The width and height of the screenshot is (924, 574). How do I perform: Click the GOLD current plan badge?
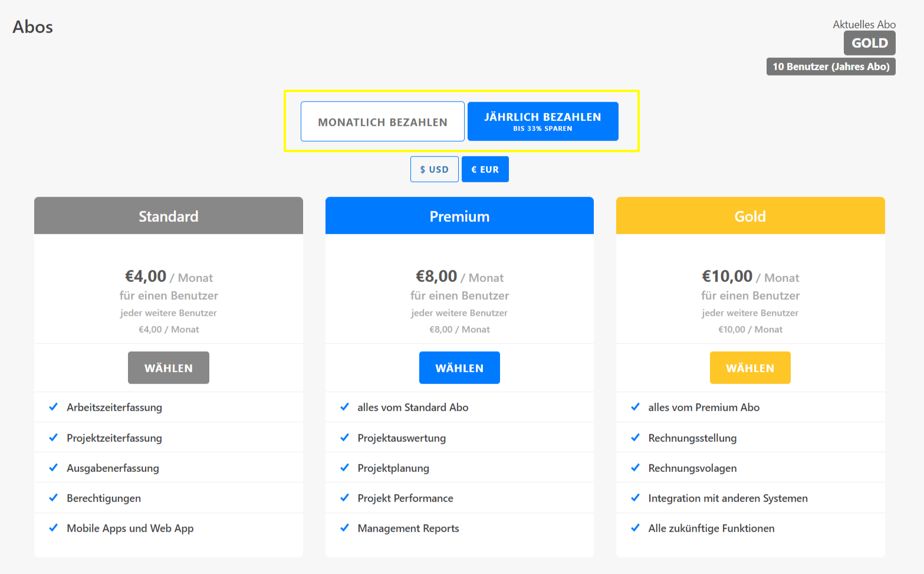click(869, 43)
